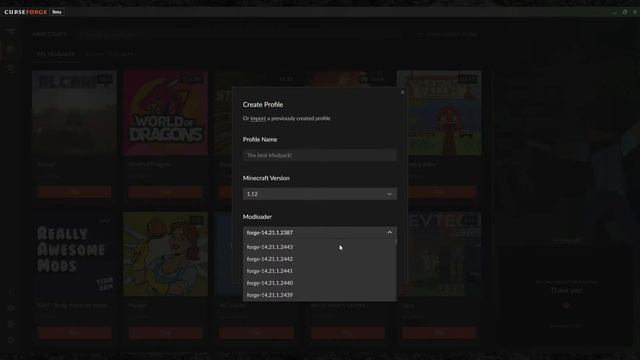Click Play under Really Awesome Mods

pos(74,333)
